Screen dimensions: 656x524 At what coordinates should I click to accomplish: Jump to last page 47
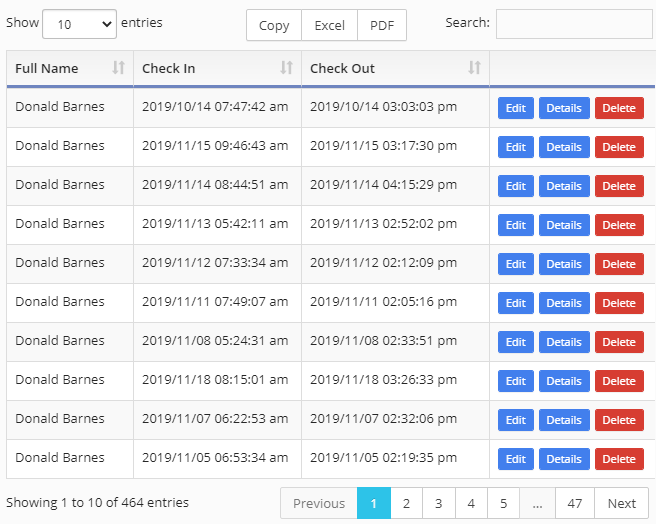pos(574,503)
